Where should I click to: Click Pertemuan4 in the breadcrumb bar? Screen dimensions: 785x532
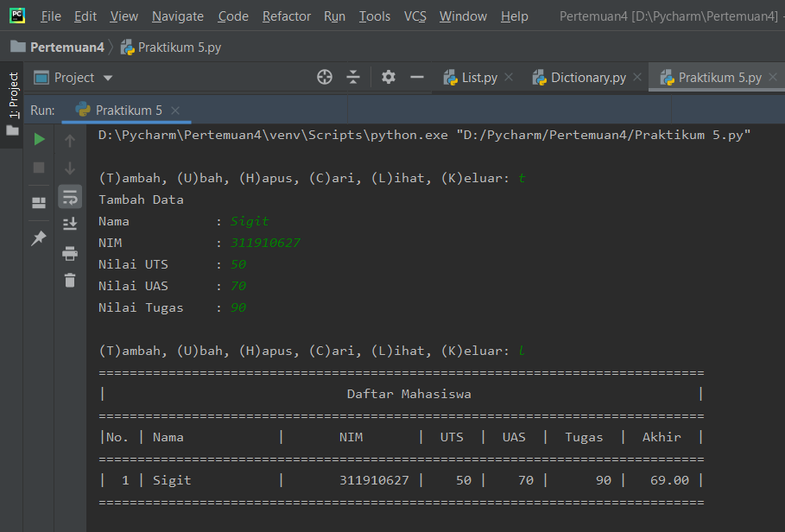pyautogui.click(x=67, y=47)
